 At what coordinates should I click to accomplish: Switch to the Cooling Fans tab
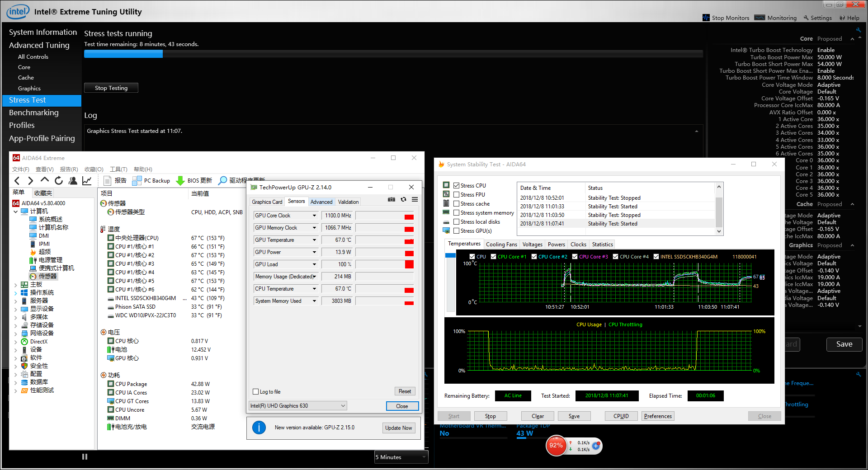(x=501, y=244)
